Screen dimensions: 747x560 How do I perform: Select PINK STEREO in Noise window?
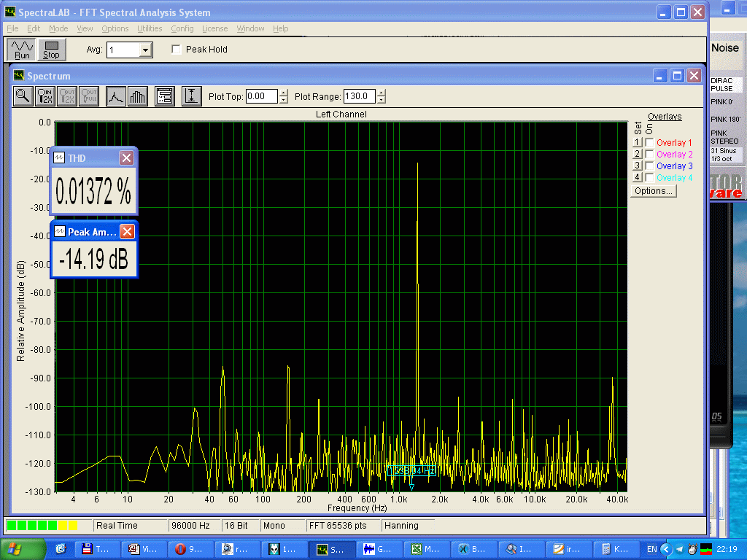725,137
